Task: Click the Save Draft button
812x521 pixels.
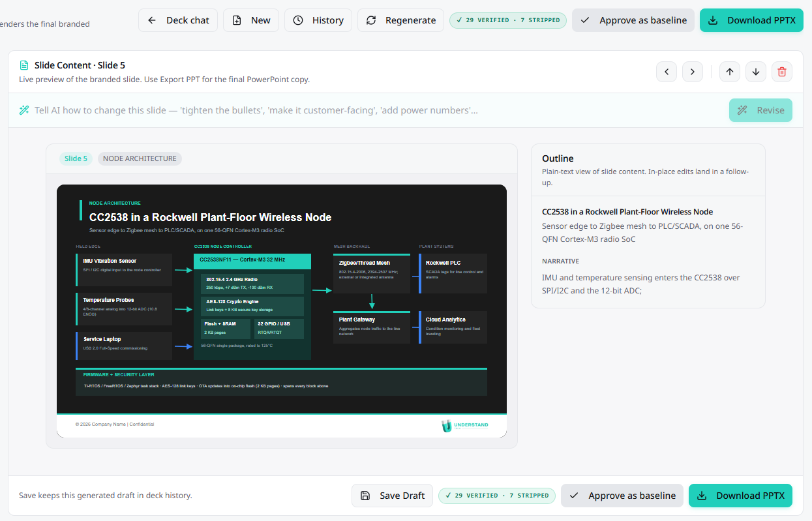Action: pos(392,496)
